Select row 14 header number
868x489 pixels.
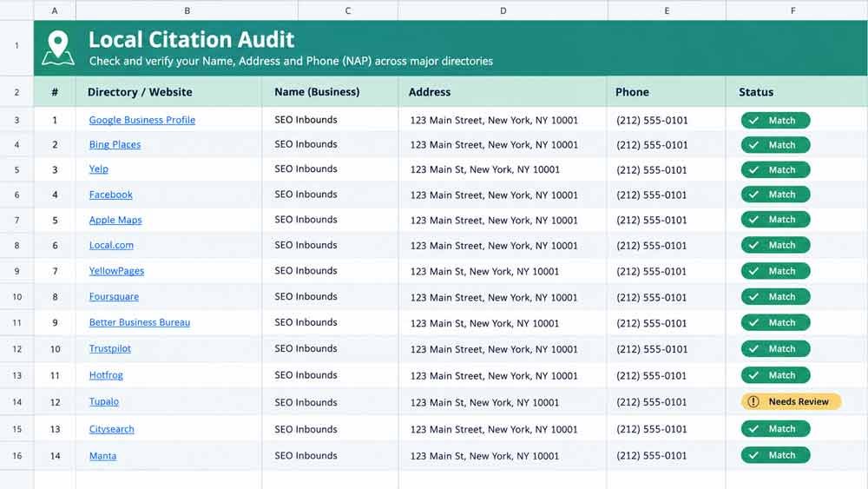pos(16,402)
